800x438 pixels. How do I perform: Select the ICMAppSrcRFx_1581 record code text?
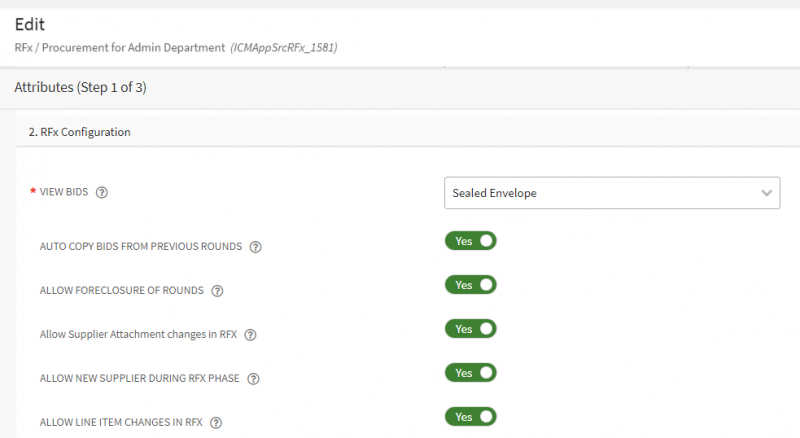tap(283, 47)
